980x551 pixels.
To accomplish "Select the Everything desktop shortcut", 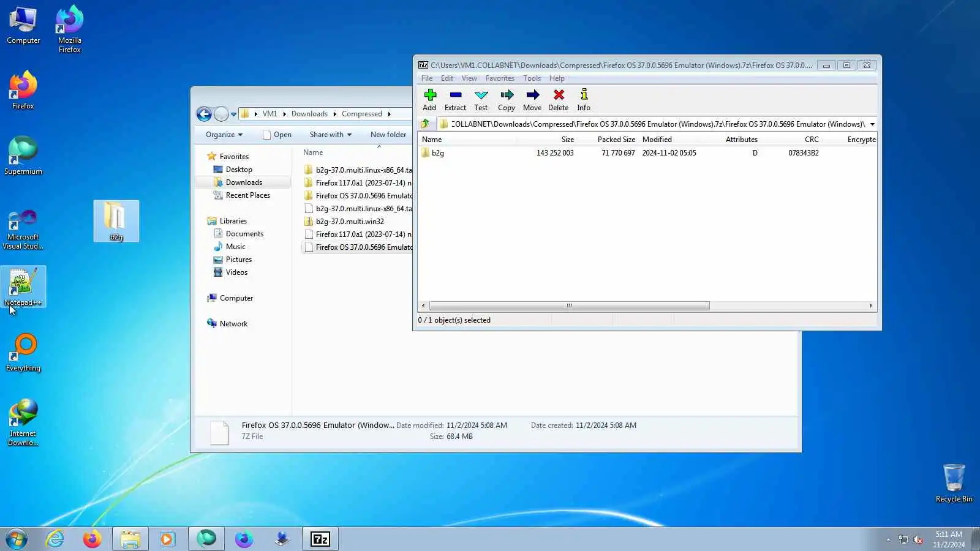I will (x=23, y=352).
